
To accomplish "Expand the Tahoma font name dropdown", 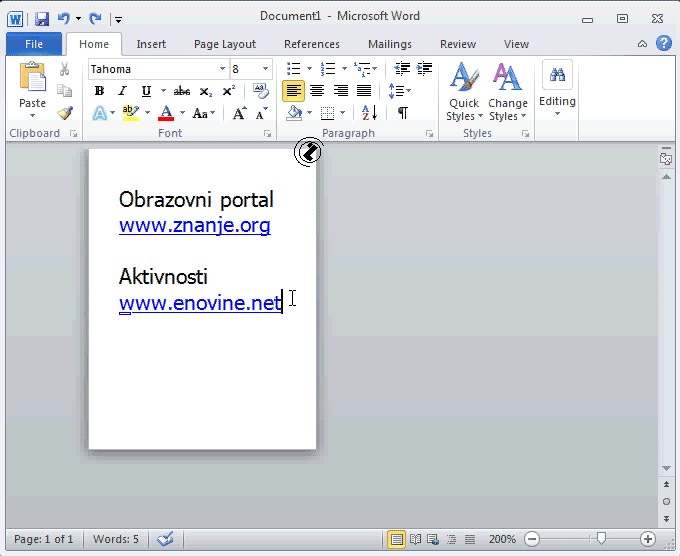I will [222, 69].
